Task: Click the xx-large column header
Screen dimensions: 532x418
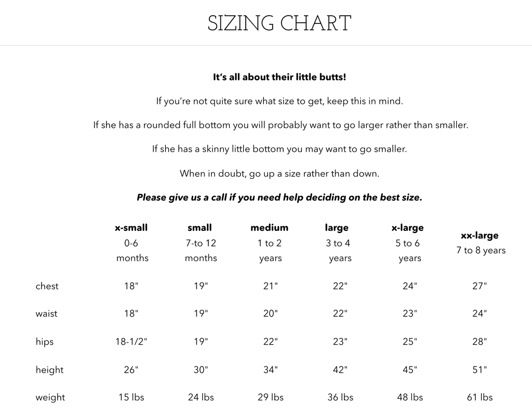Action: point(480,236)
